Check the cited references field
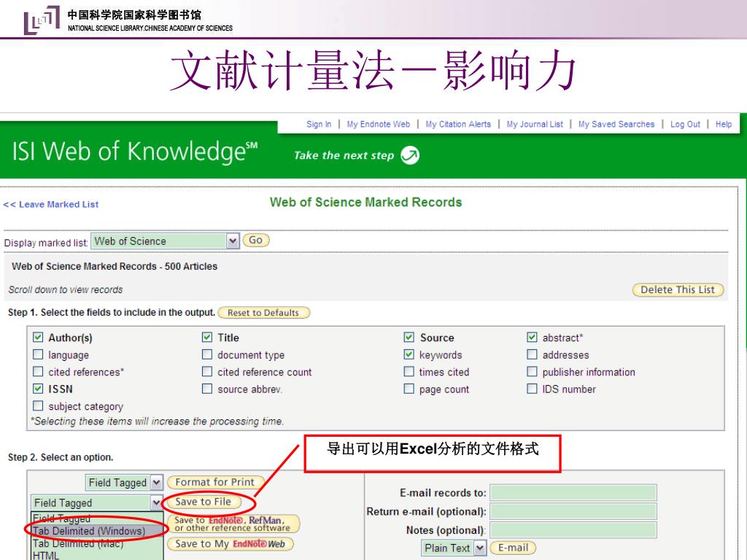 click(38, 371)
